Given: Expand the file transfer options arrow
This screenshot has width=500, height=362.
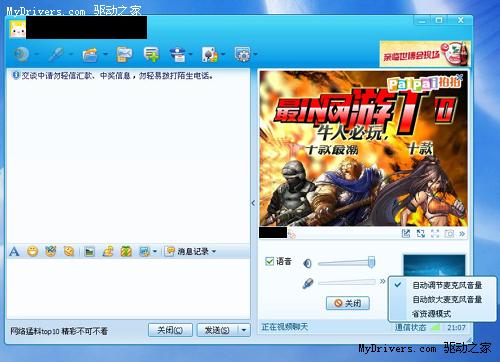Looking at the screenshot, I should pos(105,54).
